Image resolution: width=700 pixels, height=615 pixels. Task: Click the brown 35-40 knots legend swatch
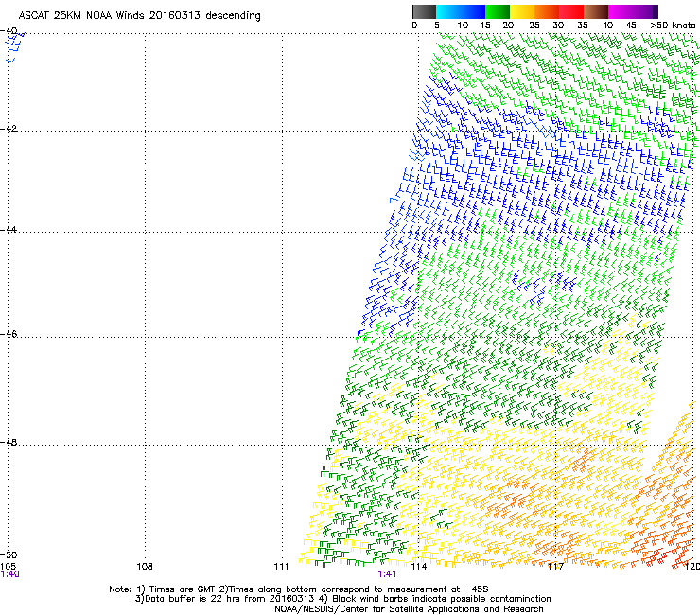click(596, 11)
